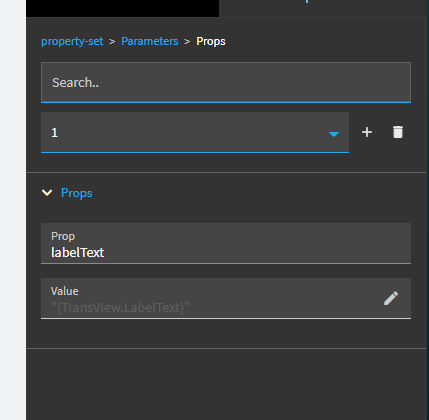Select the Props breadcrumb text

tap(211, 41)
